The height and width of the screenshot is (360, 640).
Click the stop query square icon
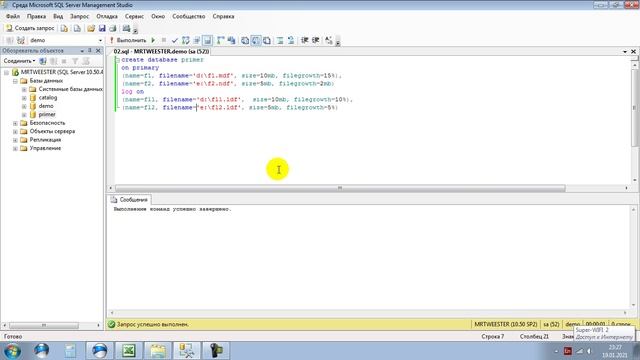164,40
